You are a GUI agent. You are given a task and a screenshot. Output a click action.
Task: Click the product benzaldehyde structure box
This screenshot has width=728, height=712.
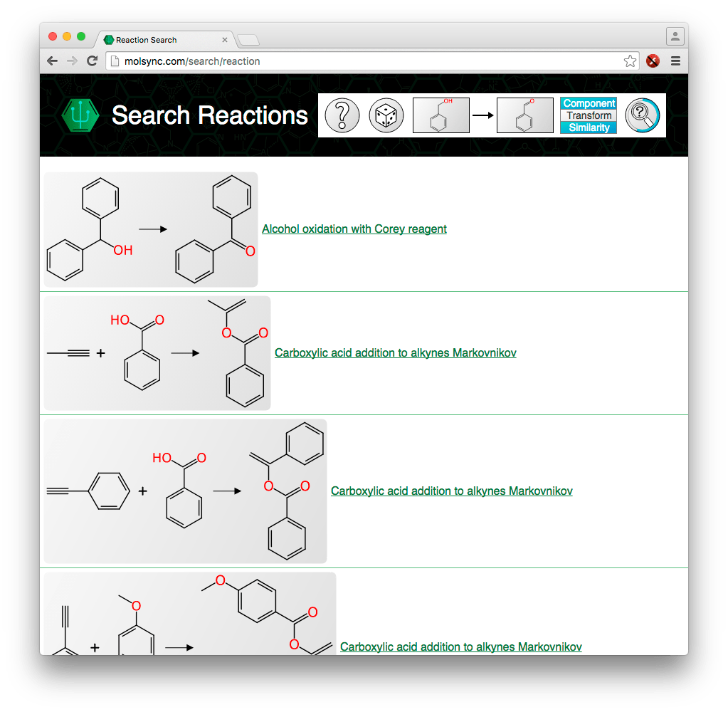tap(524, 115)
